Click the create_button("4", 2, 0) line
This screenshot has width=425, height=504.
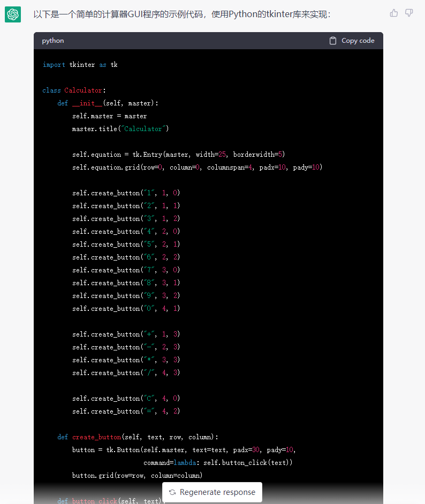pos(126,232)
